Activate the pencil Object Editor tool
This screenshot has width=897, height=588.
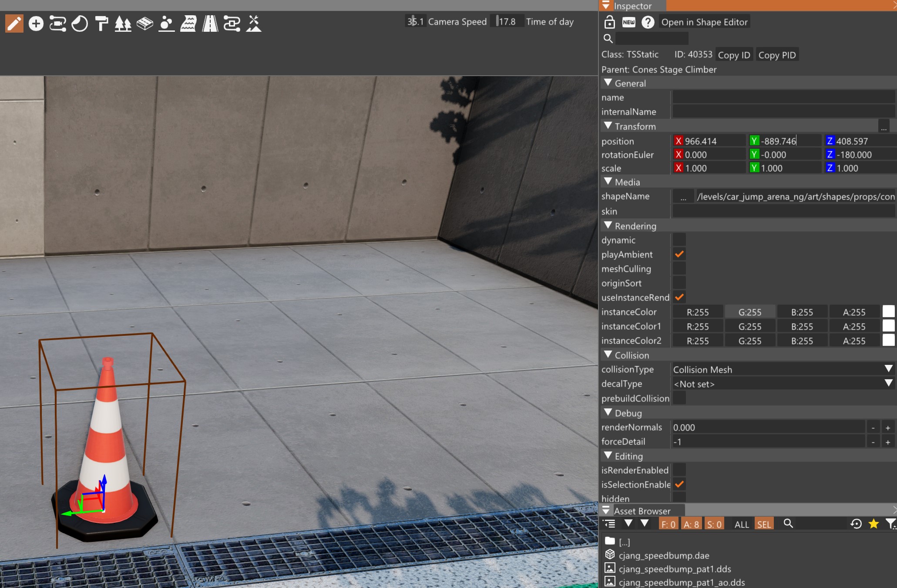(14, 23)
